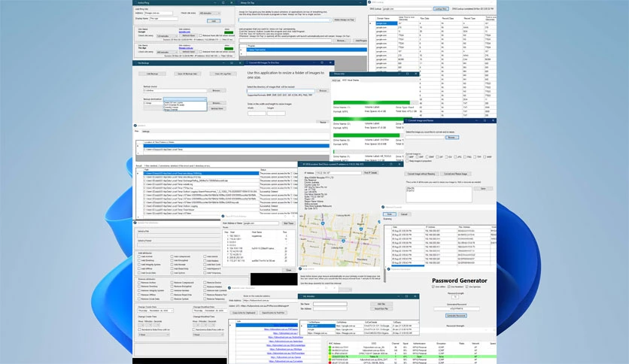Toggle Use Letters in Password Generator
629x364 pixels.
433,287
